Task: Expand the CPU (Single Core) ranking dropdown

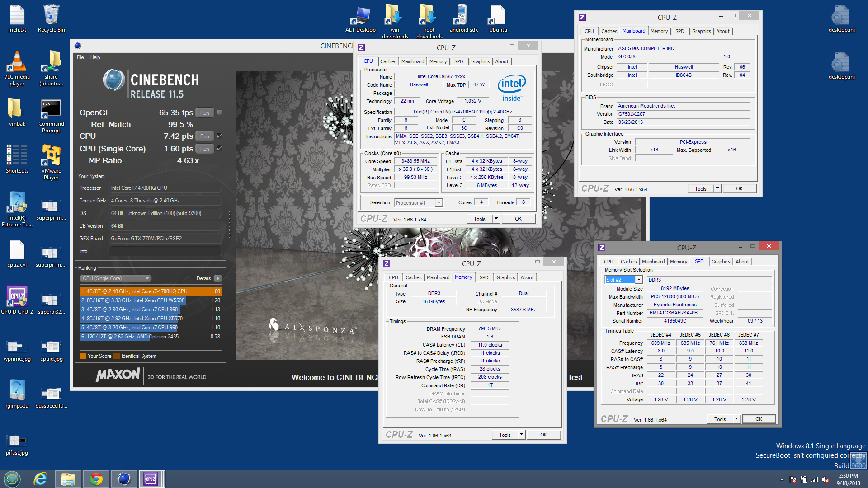Action: pos(115,278)
